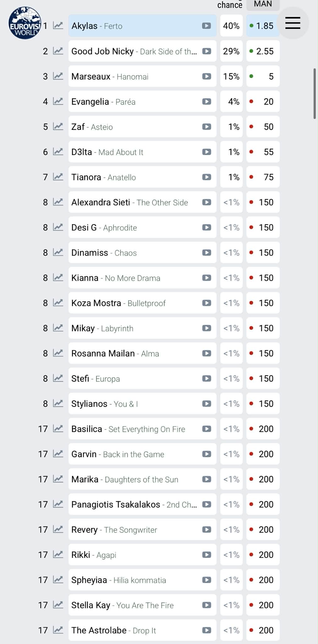Open trend chart for D3lta

click(x=58, y=152)
